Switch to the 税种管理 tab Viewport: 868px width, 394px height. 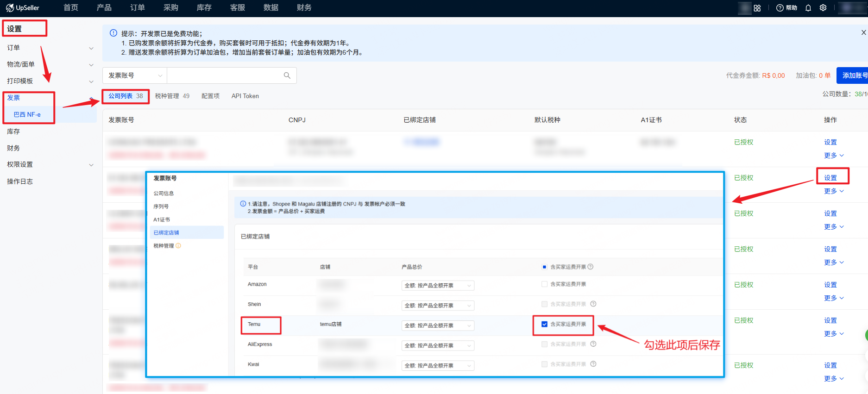172,96
